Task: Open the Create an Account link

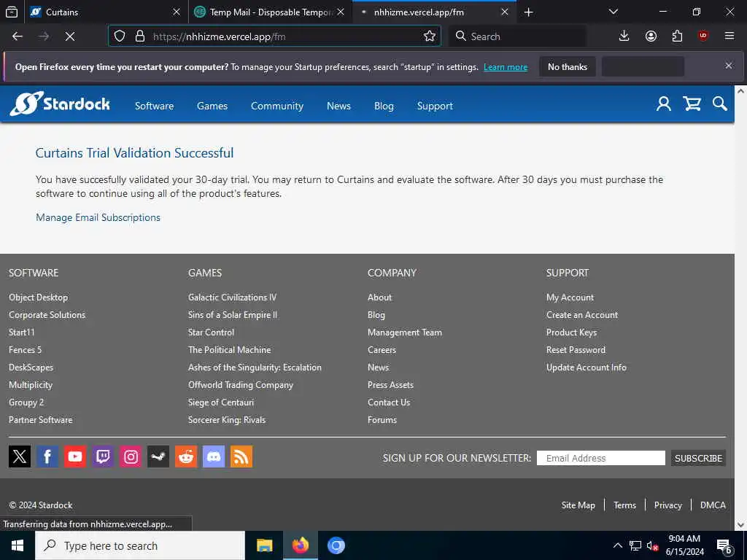Action: point(582,315)
